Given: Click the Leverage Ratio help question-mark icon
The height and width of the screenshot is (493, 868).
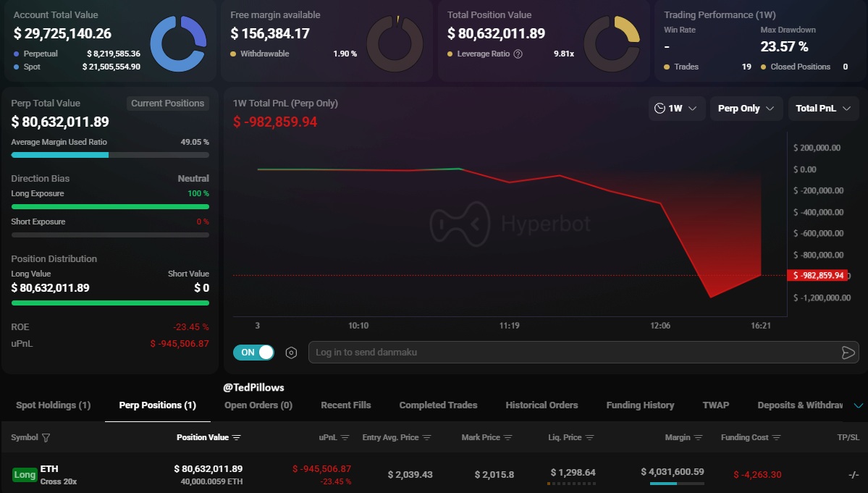Looking at the screenshot, I should pyautogui.click(x=518, y=54).
